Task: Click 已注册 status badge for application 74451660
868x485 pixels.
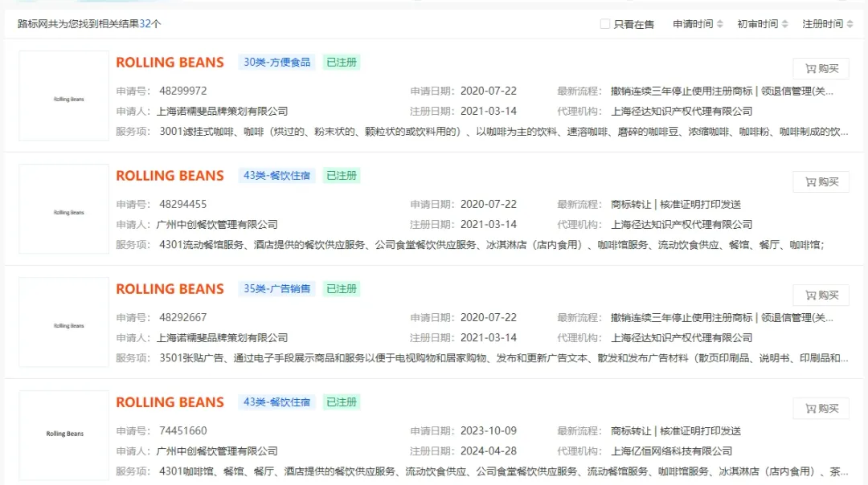Action: pos(341,402)
